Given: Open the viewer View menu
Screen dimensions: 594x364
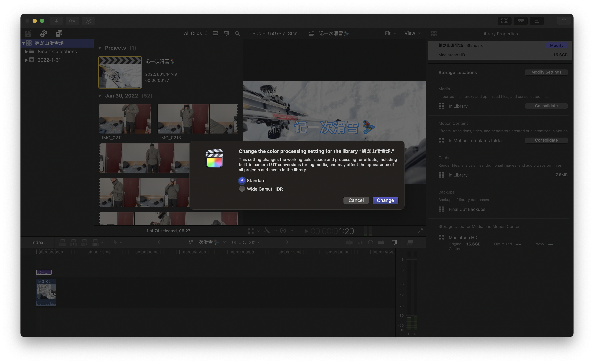Looking at the screenshot, I should 412,33.
